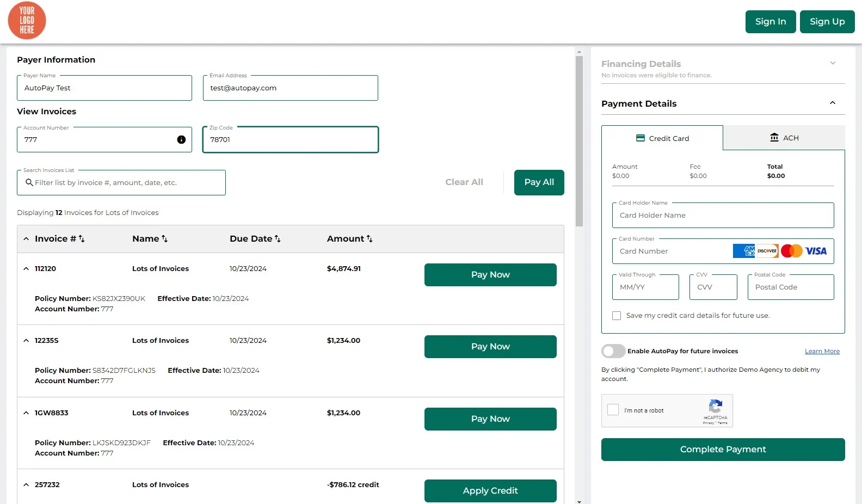Image resolution: width=862 pixels, height=504 pixels.
Task: Collapse invoice 1GW8833 details
Action: click(26, 413)
